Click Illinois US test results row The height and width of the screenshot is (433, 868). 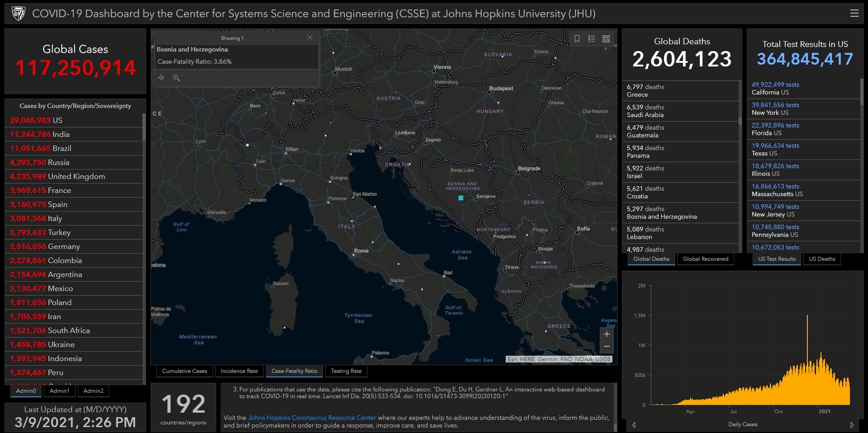point(804,170)
